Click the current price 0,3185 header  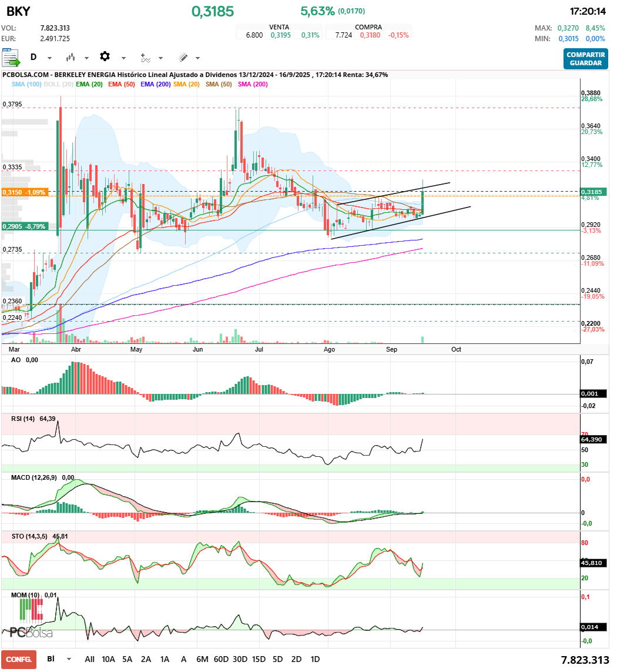[213, 12]
